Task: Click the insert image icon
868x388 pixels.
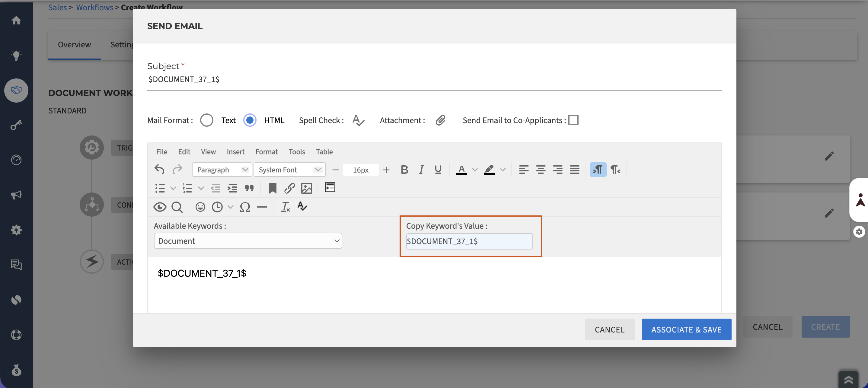Action: click(306, 188)
